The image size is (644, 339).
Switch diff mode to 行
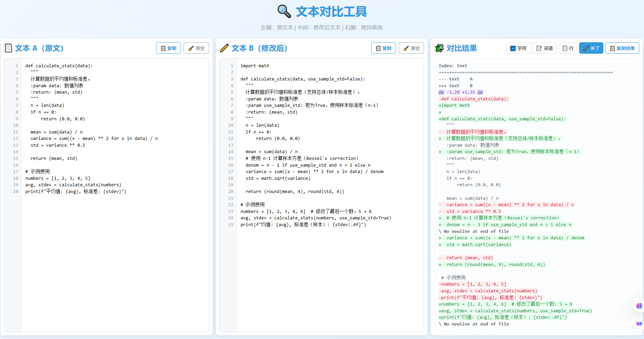pos(568,48)
